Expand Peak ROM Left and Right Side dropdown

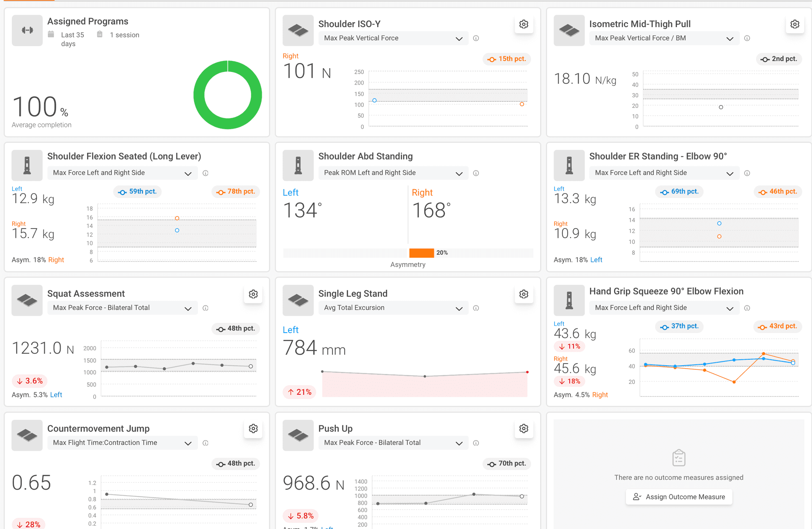point(393,173)
